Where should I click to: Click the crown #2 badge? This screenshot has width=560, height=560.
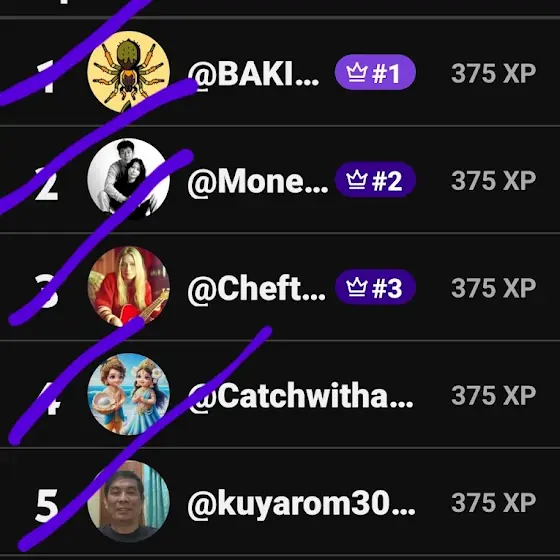(x=375, y=180)
